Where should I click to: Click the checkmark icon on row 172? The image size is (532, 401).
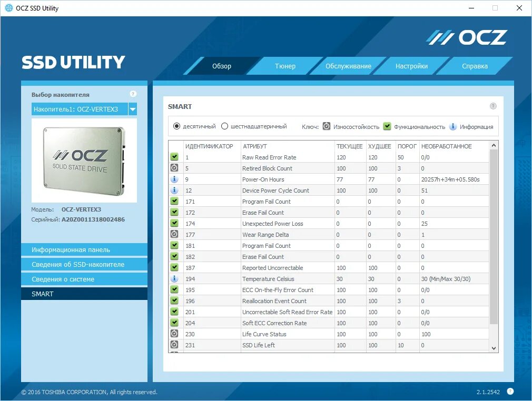pos(174,212)
